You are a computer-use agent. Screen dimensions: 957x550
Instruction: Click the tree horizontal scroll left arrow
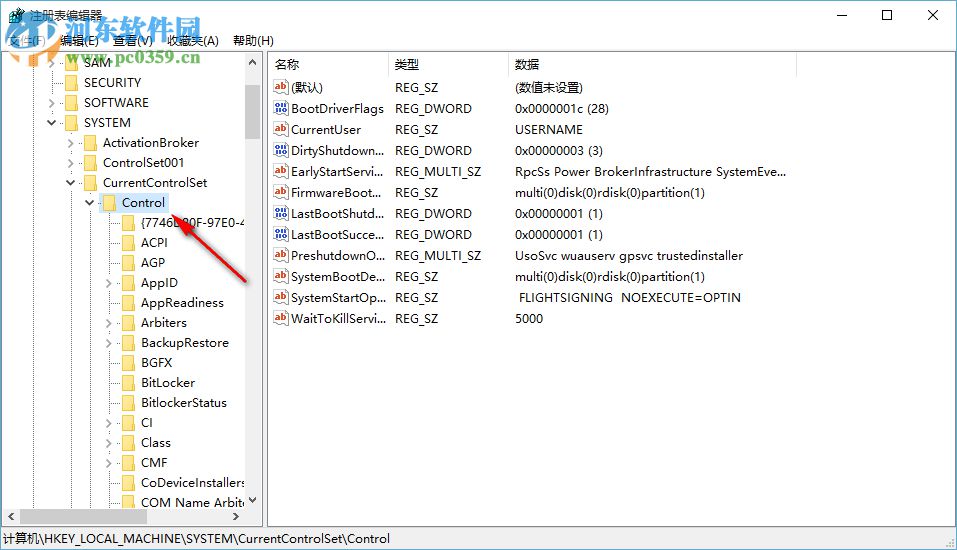tap(11, 516)
